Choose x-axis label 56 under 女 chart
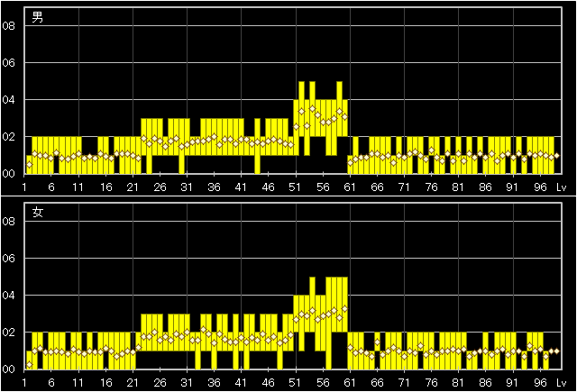This screenshot has width=577, height=392. coord(323,383)
